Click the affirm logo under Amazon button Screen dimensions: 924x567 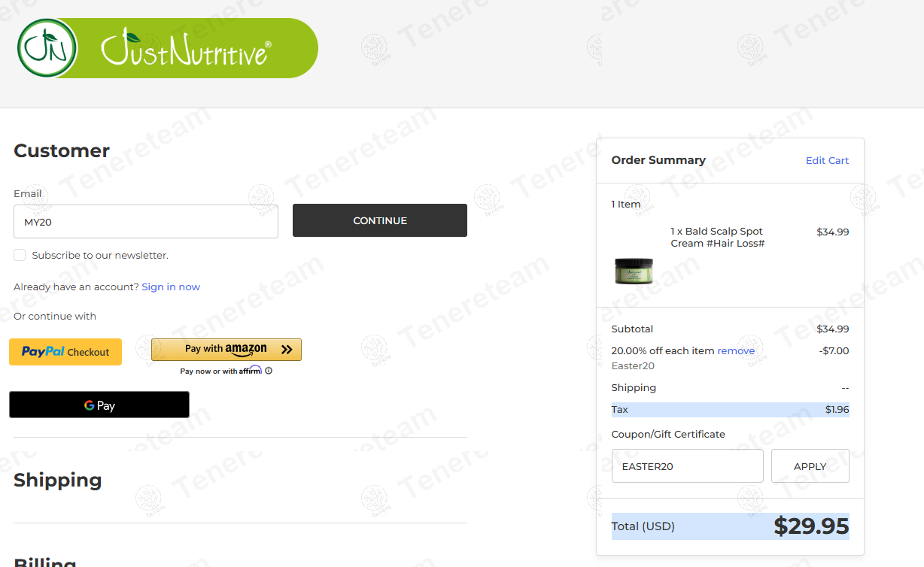point(251,370)
